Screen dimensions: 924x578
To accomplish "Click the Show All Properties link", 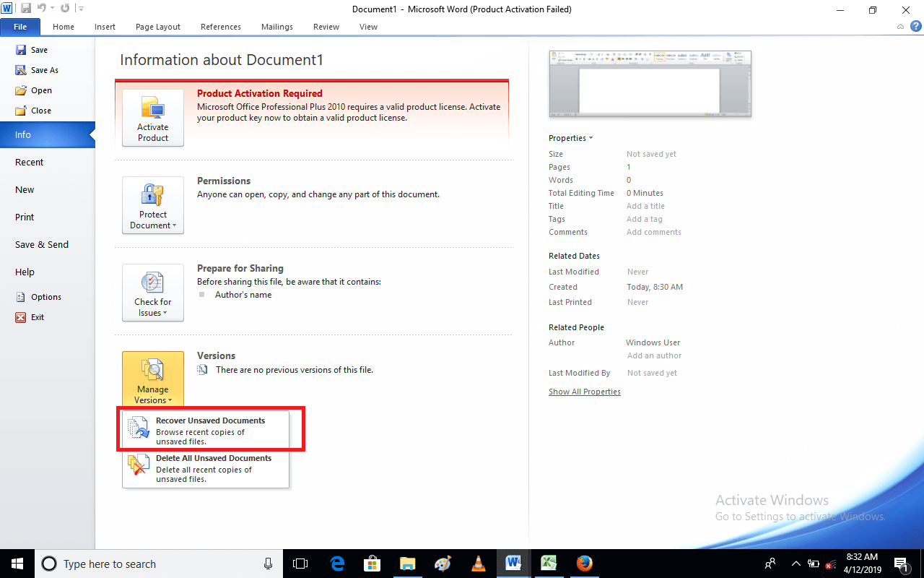I will click(585, 392).
